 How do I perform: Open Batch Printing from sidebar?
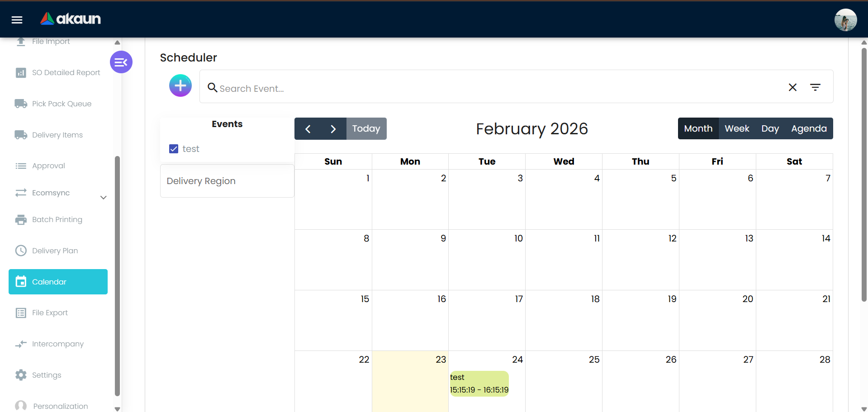[x=57, y=219]
